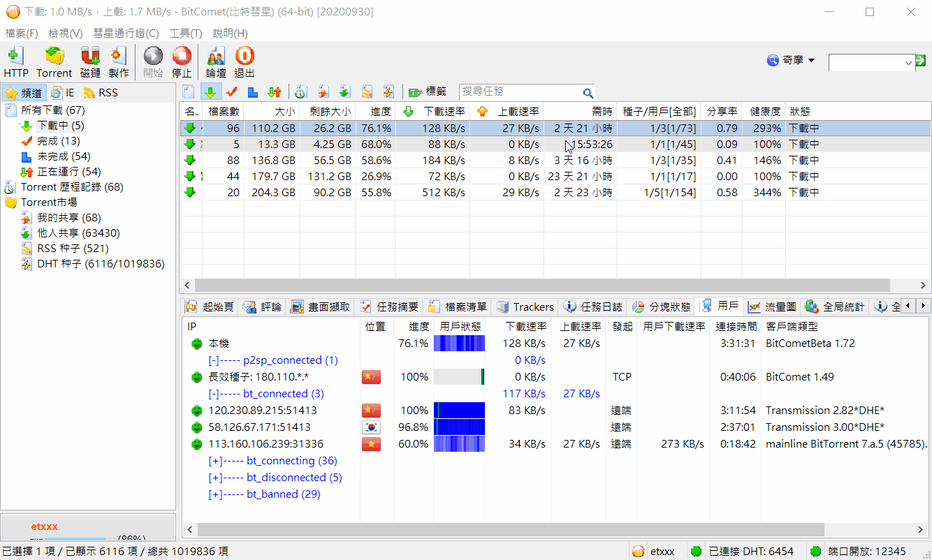
Task: Click the magnifier icon in task search
Action: click(588, 92)
